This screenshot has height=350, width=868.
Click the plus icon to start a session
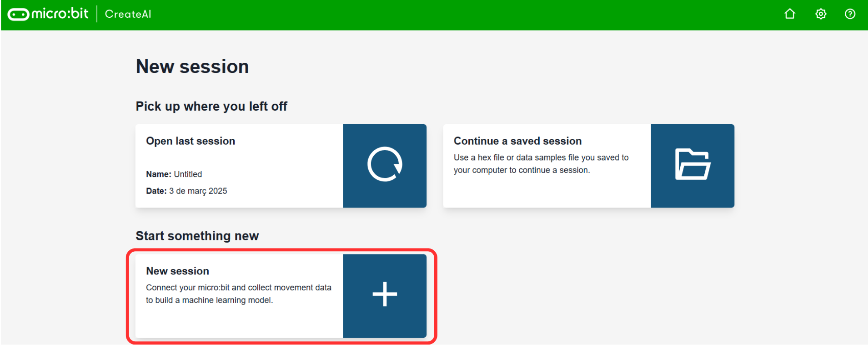[x=385, y=294]
